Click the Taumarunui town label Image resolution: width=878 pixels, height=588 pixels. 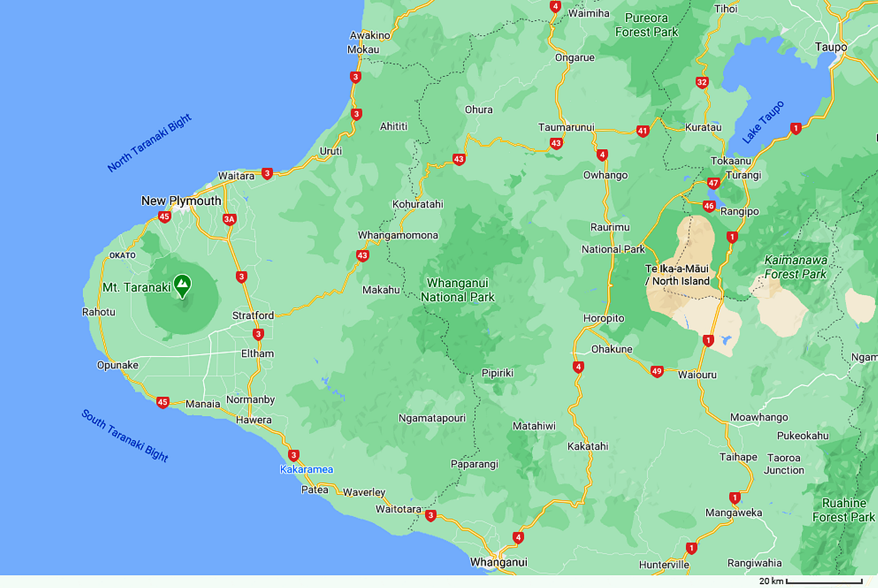pyautogui.click(x=566, y=127)
